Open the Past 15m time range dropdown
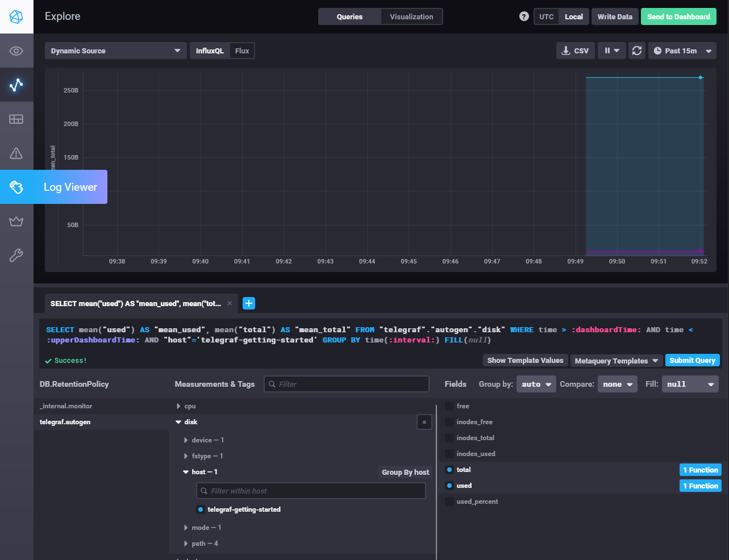 (682, 51)
